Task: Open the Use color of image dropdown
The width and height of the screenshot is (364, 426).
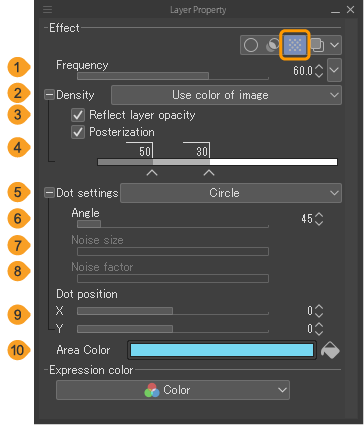Action: (x=226, y=95)
